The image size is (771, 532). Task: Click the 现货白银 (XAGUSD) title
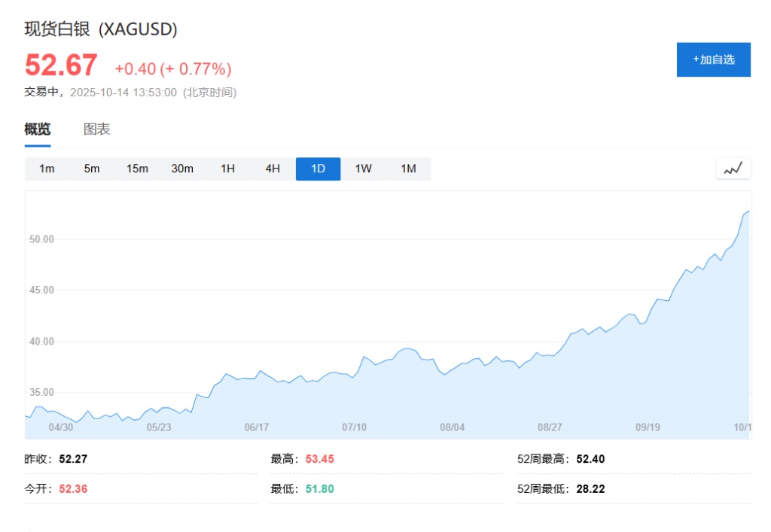click(101, 29)
